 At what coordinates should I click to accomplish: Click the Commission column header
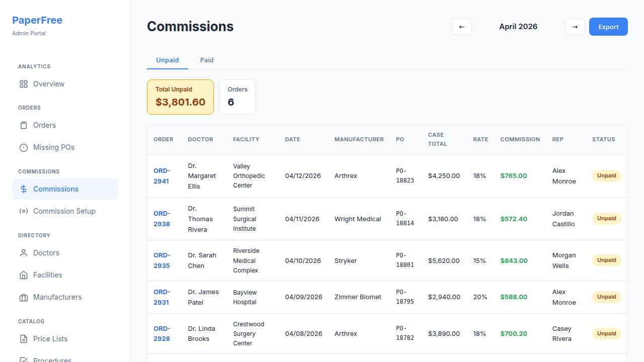[x=520, y=139]
